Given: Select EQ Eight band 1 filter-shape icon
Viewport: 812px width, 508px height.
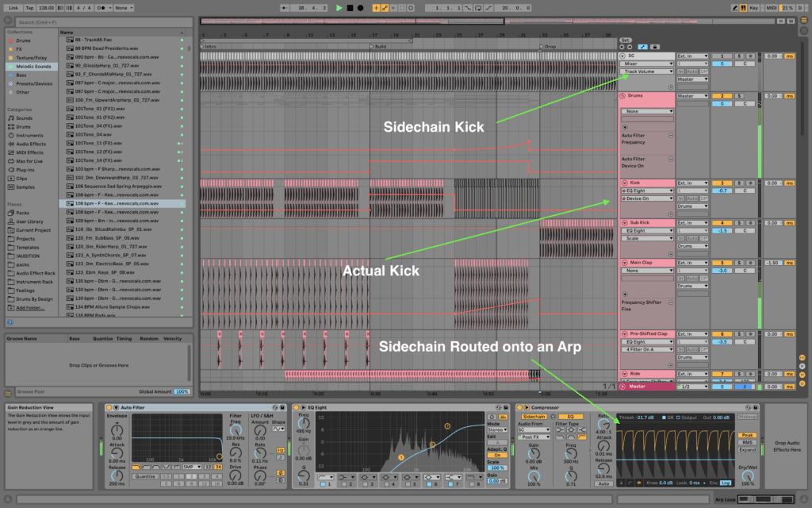Looking at the screenshot, I should [326, 477].
